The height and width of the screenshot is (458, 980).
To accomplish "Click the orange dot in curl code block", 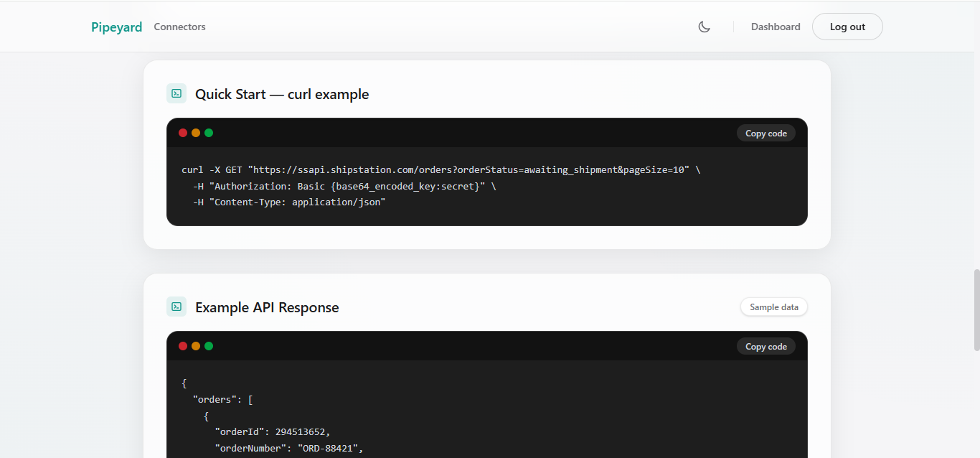I will point(196,133).
